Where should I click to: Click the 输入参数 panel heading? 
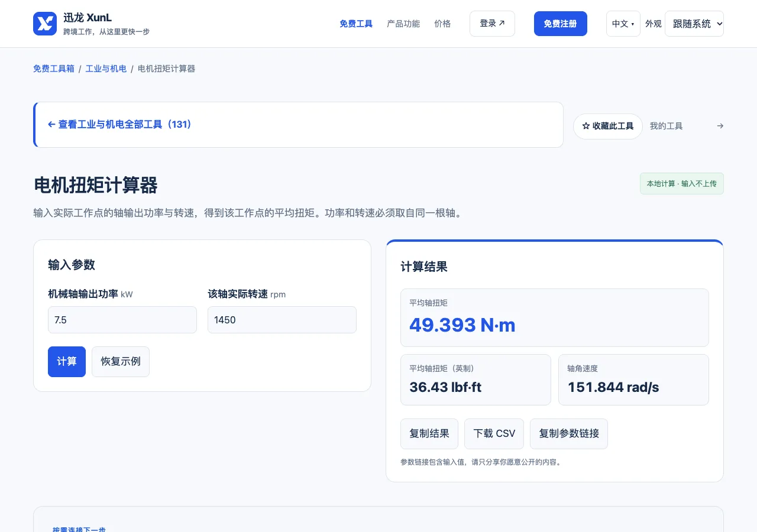click(72, 265)
